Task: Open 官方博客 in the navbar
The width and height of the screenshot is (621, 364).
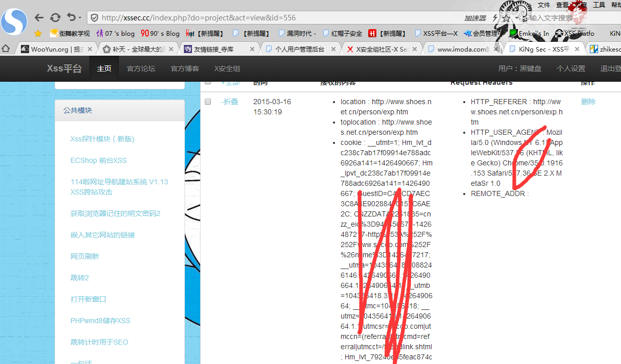Action: tap(185, 68)
